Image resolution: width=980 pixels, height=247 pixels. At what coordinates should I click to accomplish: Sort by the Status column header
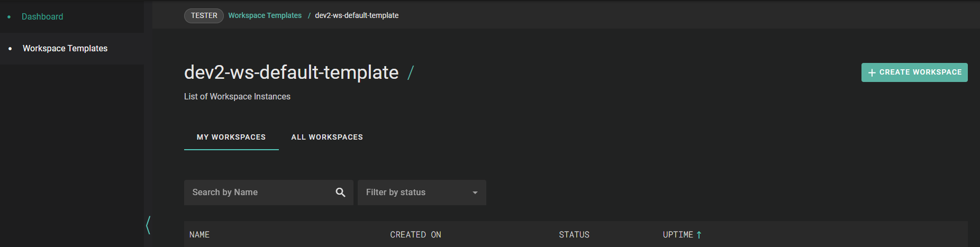(x=574, y=235)
